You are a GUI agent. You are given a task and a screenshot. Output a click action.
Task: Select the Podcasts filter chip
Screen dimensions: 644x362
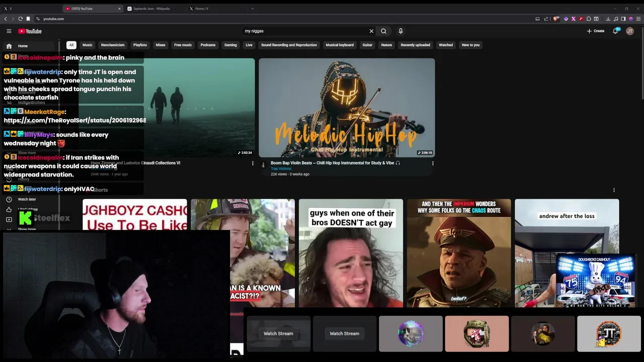pyautogui.click(x=208, y=45)
